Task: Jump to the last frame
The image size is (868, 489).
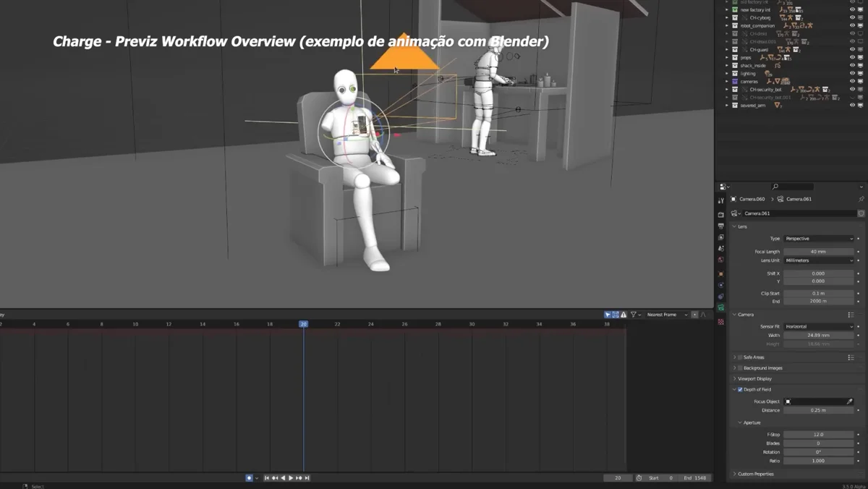Action: 307,478
